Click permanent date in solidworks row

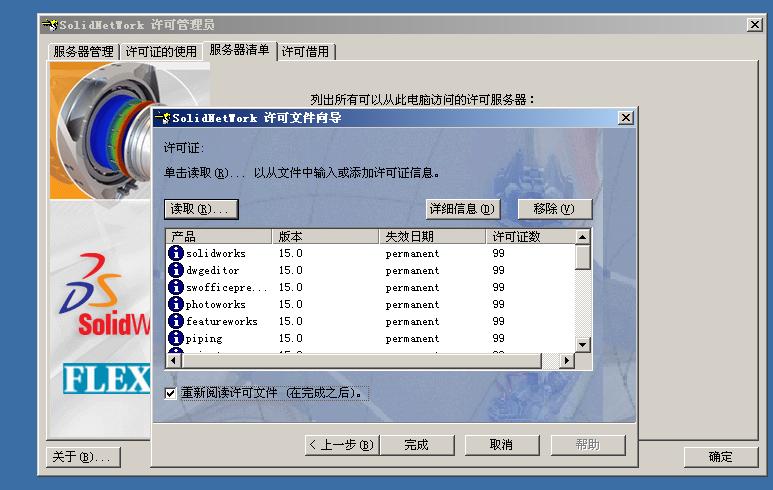(x=412, y=254)
